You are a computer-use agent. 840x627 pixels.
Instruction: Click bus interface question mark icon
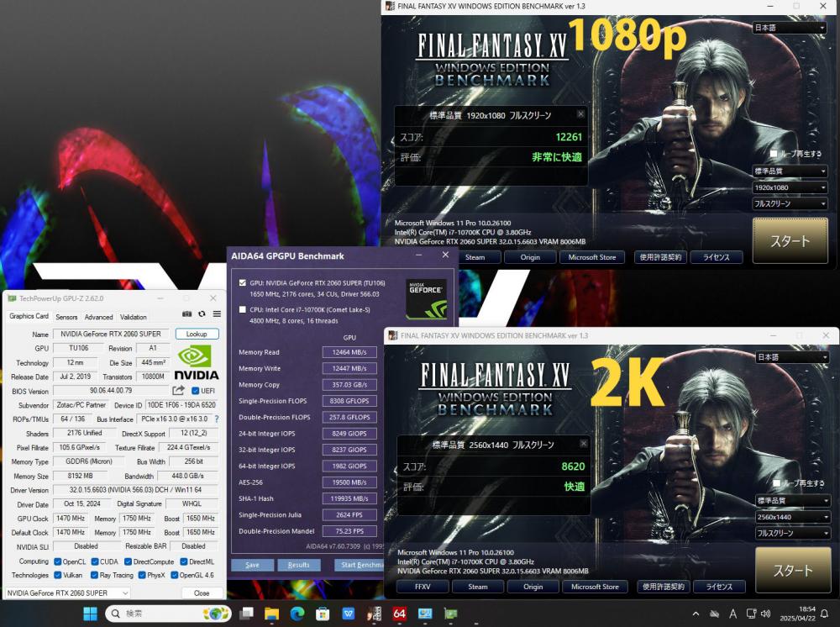(x=217, y=419)
